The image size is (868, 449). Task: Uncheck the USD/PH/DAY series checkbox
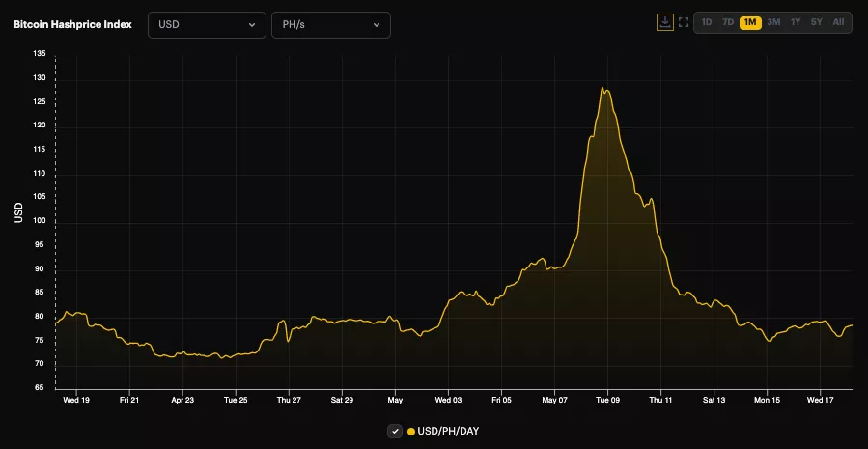[x=395, y=431]
